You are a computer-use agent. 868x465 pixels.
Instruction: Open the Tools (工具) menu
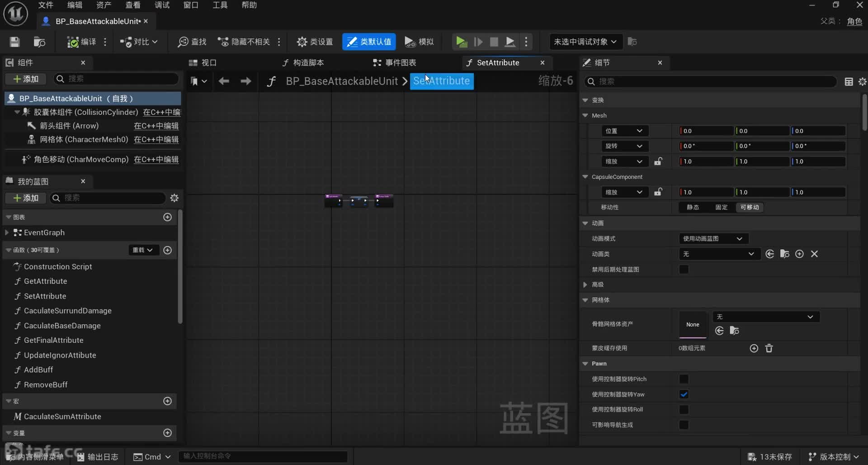coord(220,5)
